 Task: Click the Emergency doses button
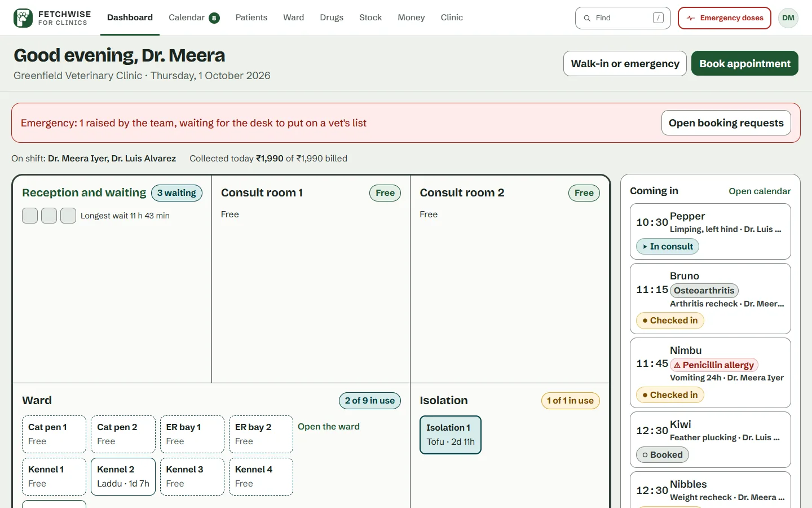click(725, 18)
